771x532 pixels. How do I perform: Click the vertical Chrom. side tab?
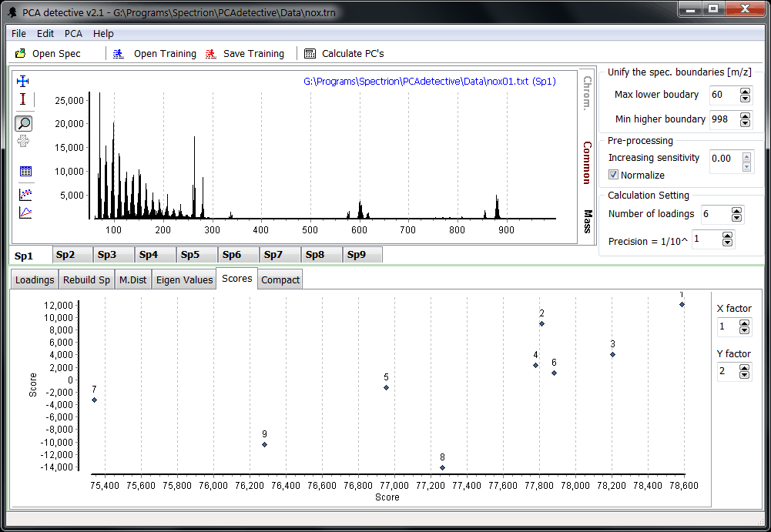pyautogui.click(x=587, y=93)
